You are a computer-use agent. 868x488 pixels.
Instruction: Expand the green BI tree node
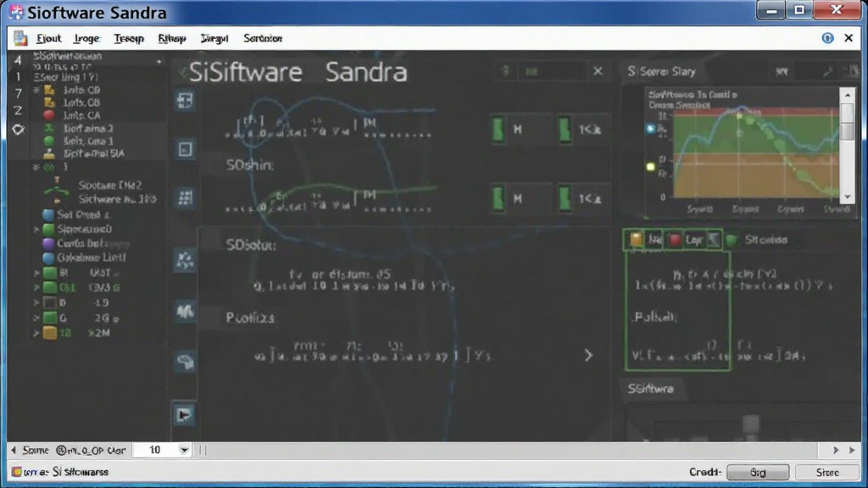[36, 273]
